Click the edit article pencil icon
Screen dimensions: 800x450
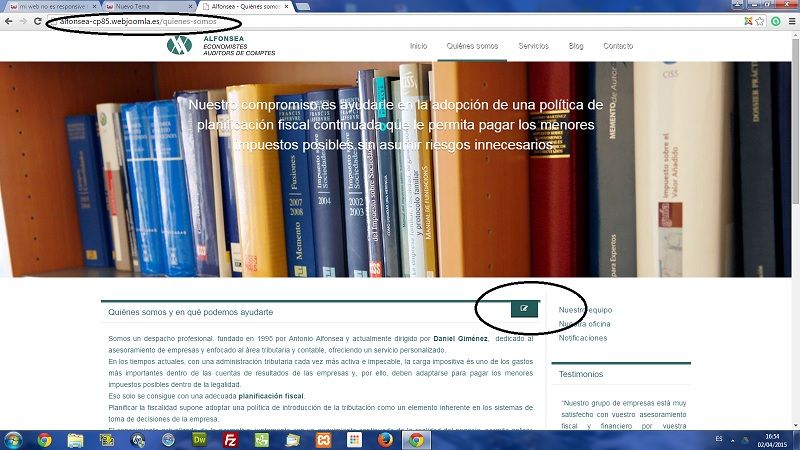click(x=524, y=309)
